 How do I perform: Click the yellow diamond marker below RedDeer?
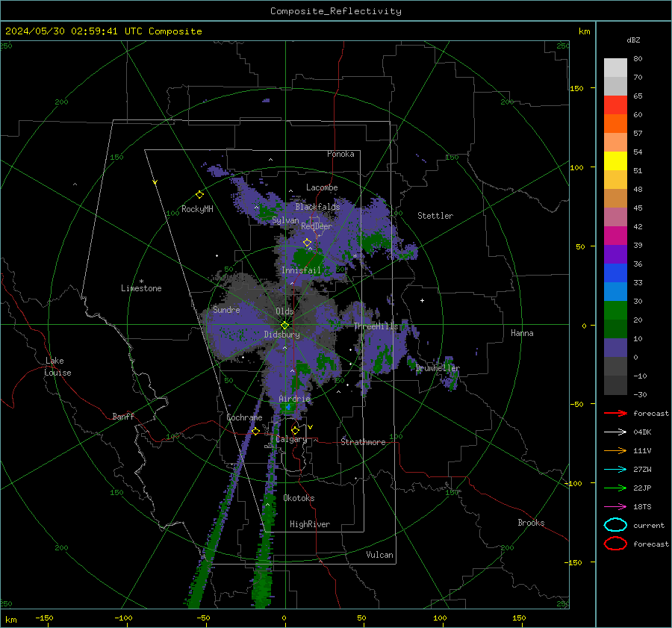pos(307,243)
